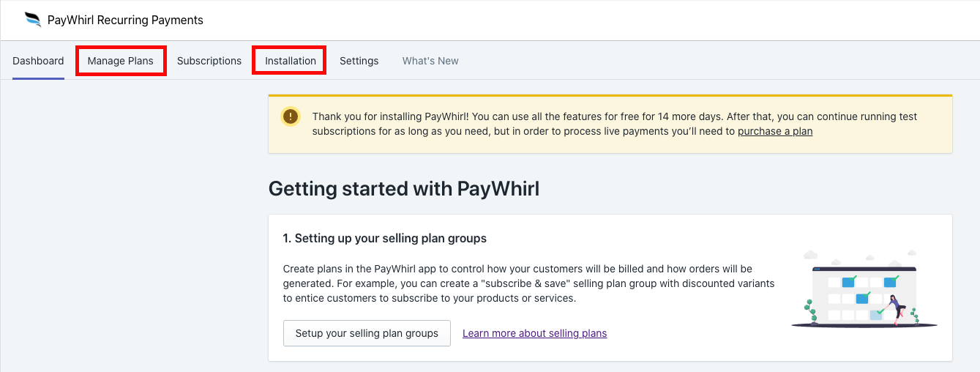
Task: View the What's New tab
Action: point(430,61)
